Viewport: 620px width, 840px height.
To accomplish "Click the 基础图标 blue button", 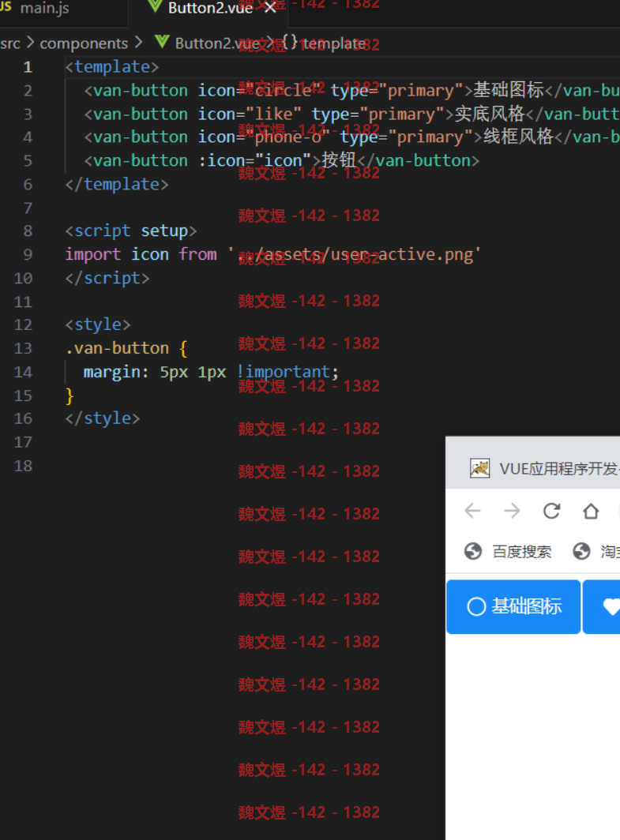I will pyautogui.click(x=513, y=607).
